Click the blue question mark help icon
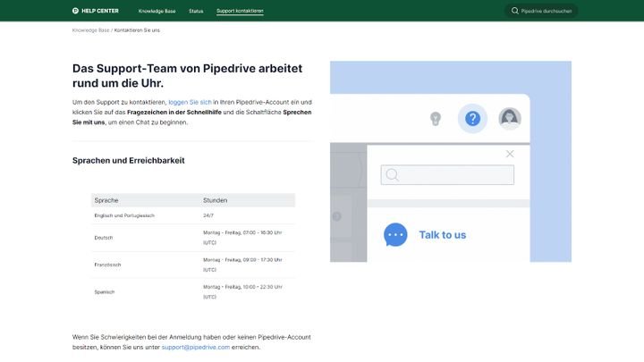The width and height of the screenshot is (644, 362). [x=473, y=119]
